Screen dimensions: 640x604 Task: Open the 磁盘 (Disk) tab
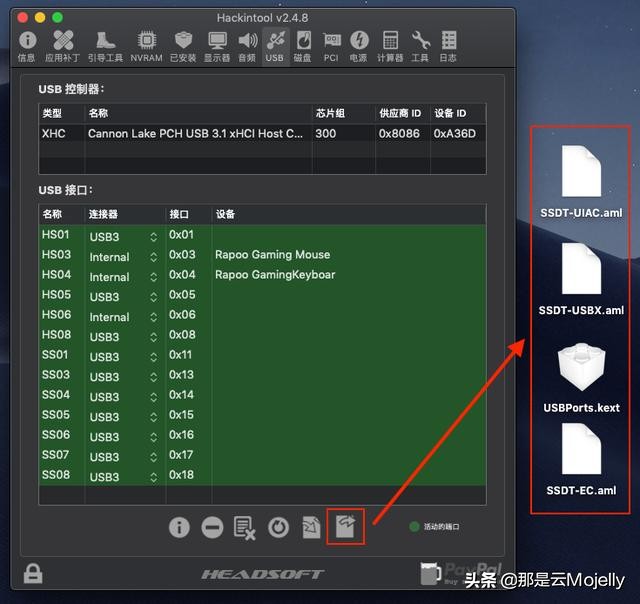coord(302,45)
